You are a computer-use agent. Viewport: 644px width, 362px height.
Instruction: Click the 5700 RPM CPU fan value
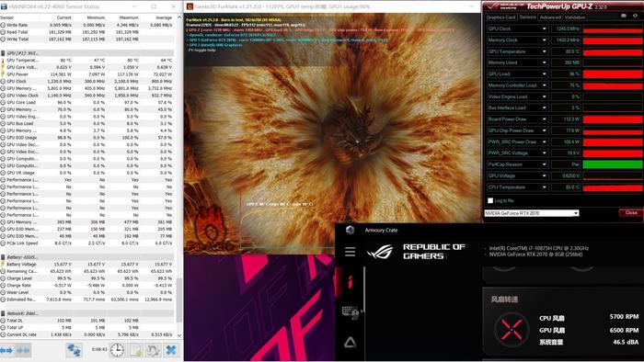click(624, 317)
